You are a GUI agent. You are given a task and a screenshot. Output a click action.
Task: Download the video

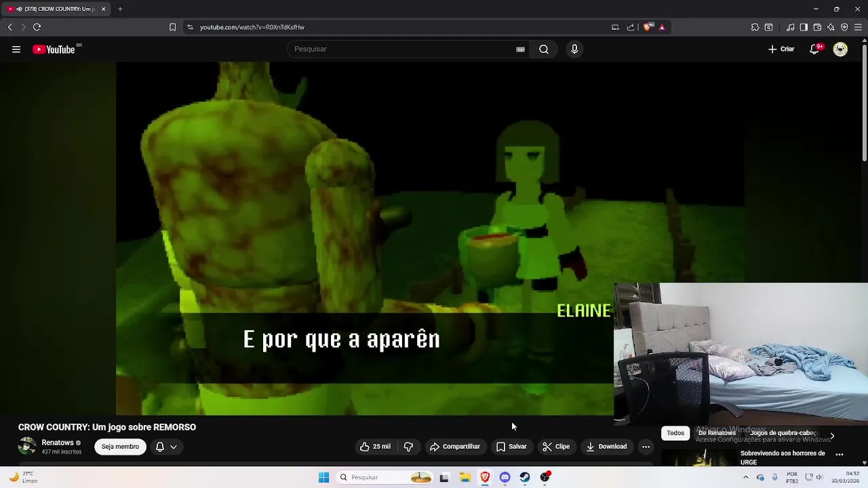(606, 447)
